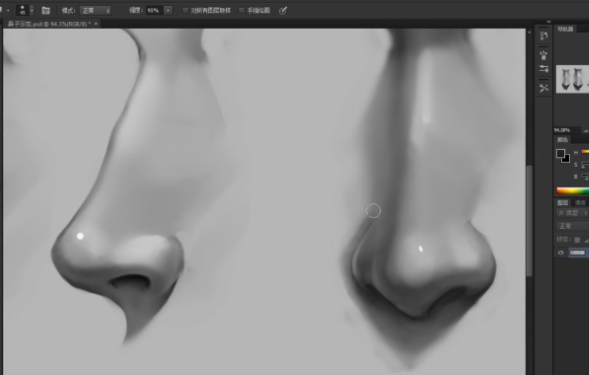Open the brush preset picker size thumbnail
589x375 pixels.
pos(22,10)
